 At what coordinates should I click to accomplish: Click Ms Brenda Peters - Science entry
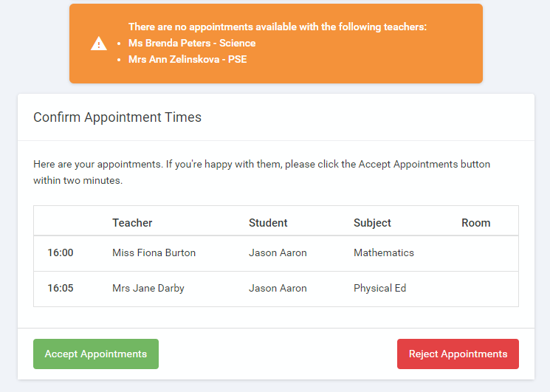(192, 43)
